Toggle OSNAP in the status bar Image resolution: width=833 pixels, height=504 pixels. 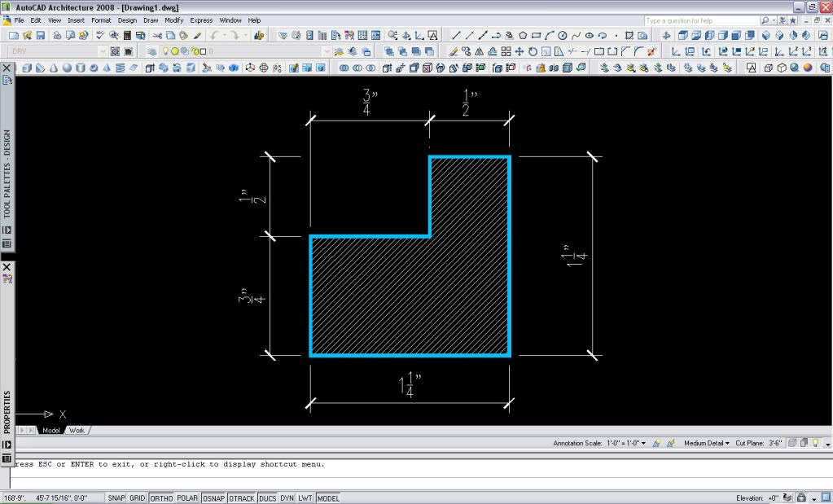[x=213, y=498]
